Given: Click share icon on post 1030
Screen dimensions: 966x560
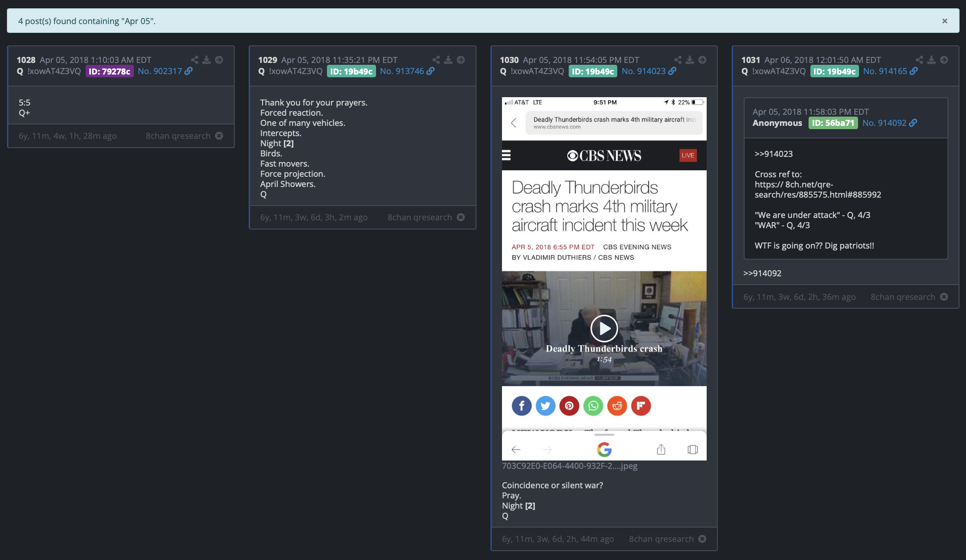Looking at the screenshot, I should [678, 60].
